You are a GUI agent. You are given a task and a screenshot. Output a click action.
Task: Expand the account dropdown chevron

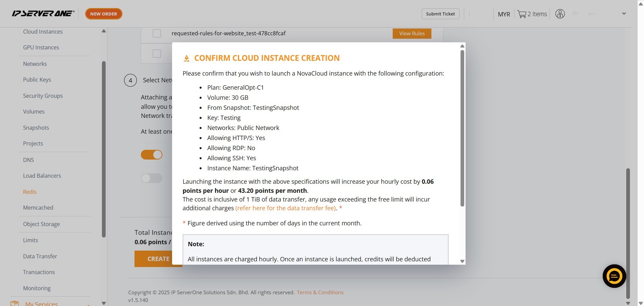(624, 14)
